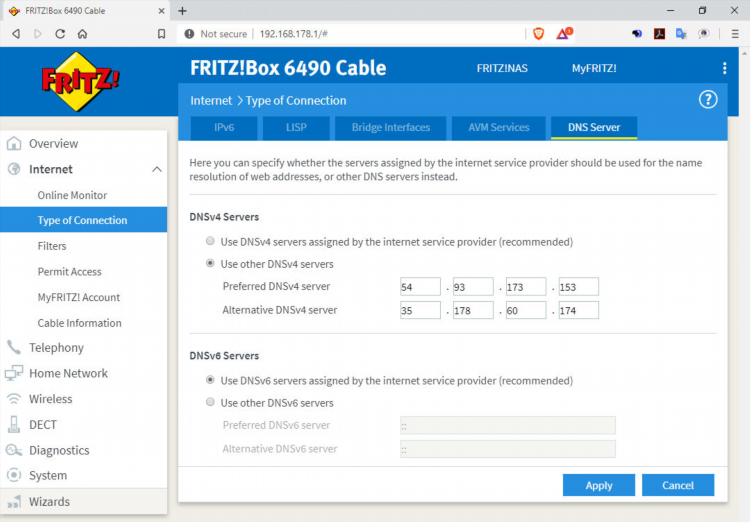Viewport: 750px width, 522px height.
Task: Click the Alternative DNSv6 server field
Action: coord(507,449)
